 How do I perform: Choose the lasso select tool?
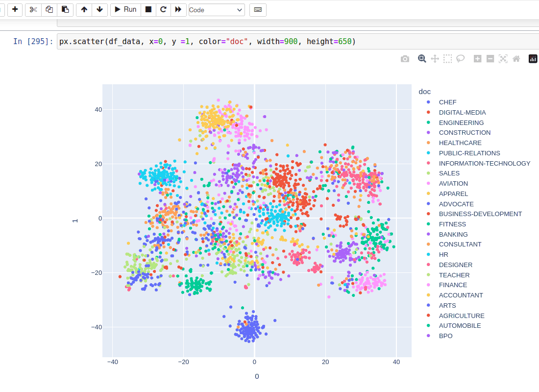coord(460,58)
